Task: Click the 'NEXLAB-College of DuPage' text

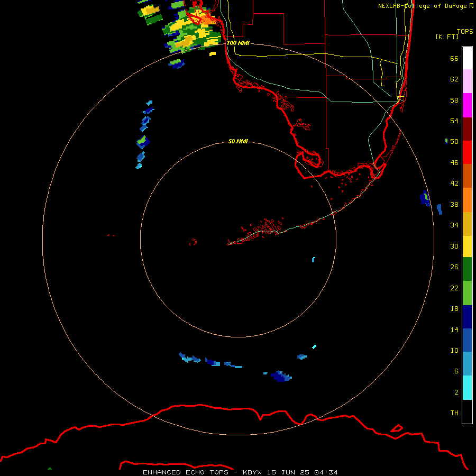Action: pyautogui.click(x=422, y=6)
